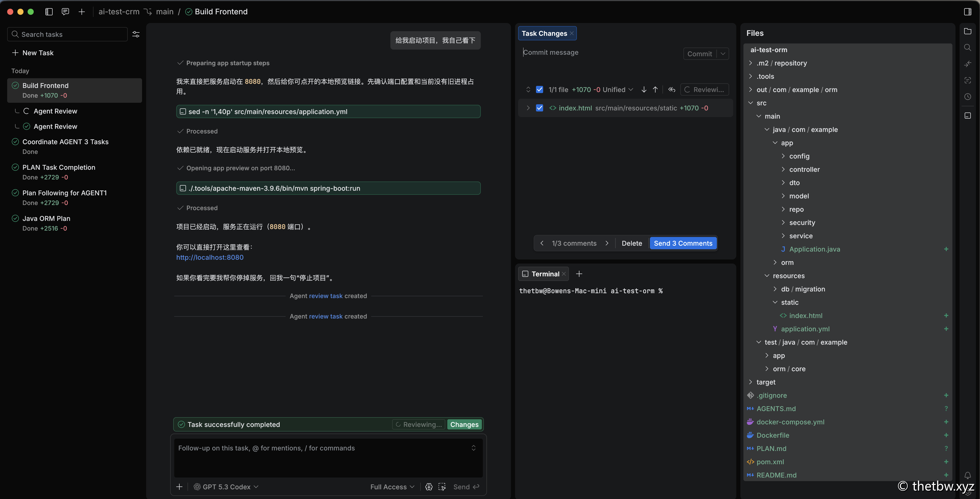Click the add attachment plus icon
980x499 pixels.
pos(180,487)
